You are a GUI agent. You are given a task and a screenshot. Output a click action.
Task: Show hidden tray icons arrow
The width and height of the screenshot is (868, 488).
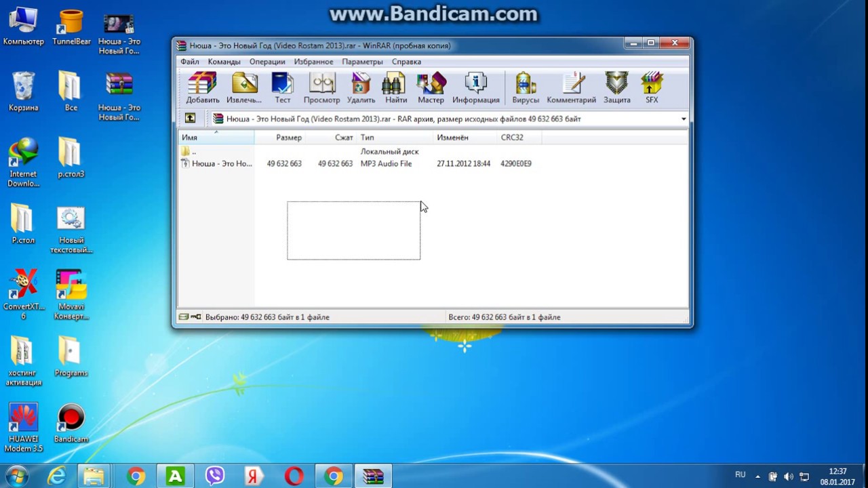point(757,476)
